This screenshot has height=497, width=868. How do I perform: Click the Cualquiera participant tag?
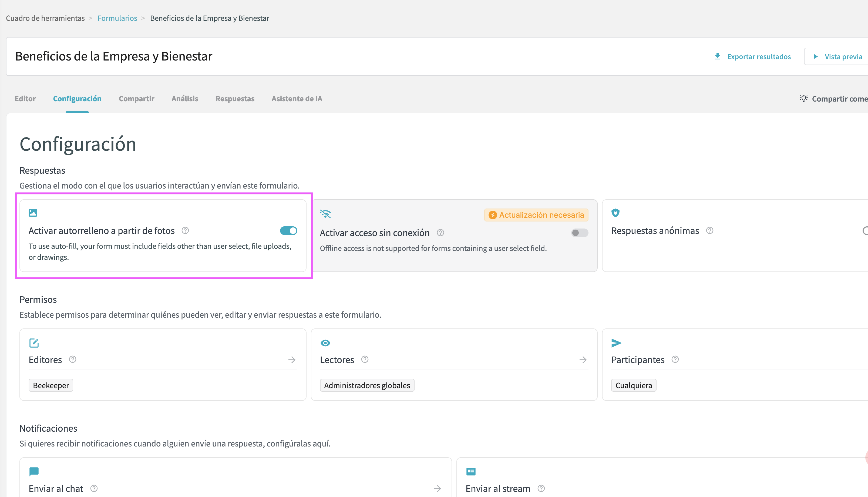click(634, 385)
